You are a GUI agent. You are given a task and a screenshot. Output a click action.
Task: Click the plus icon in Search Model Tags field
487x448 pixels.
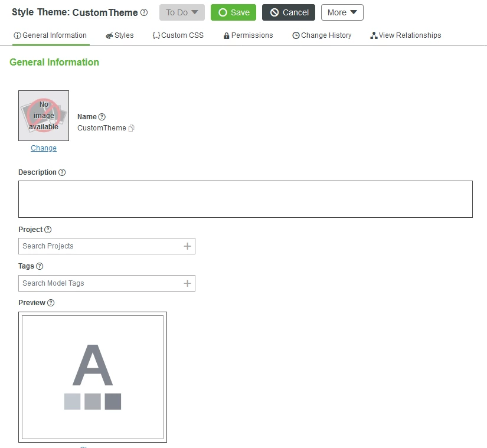coord(188,283)
